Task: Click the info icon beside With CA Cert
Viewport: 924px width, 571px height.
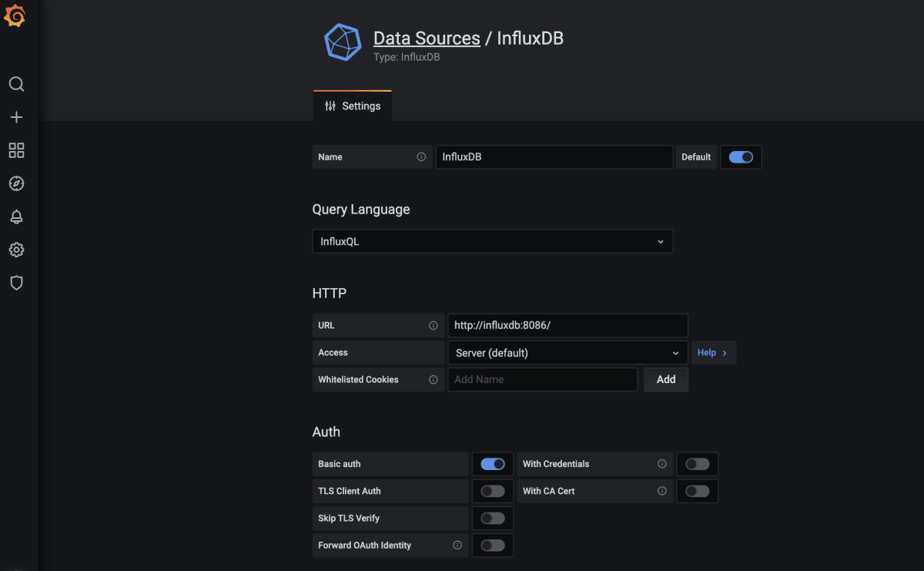Action: (x=661, y=491)
